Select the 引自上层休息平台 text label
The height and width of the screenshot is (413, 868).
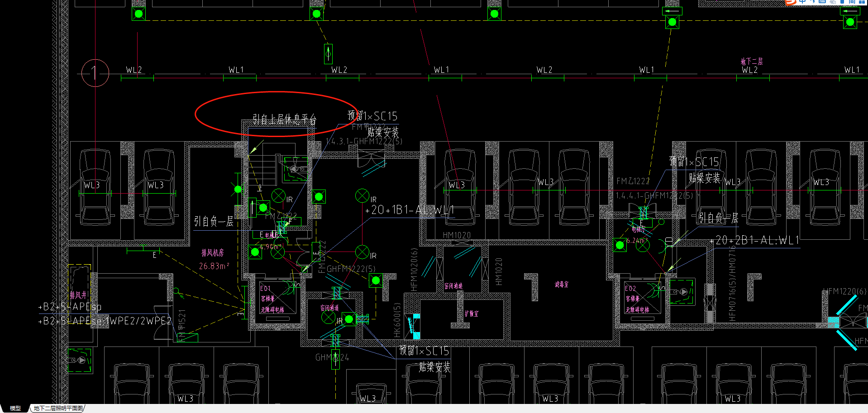(284, 119)
